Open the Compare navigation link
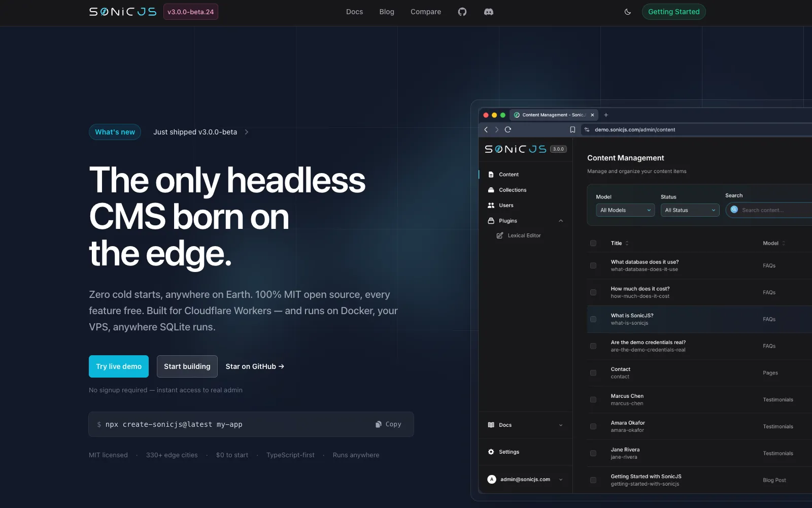 click(426, 12)
